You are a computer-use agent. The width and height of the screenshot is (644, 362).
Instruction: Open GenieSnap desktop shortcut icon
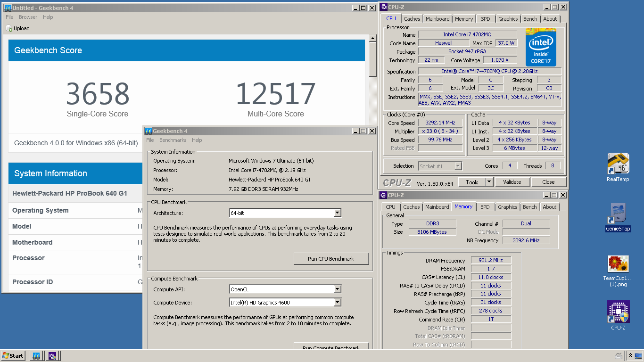[618, 214]
